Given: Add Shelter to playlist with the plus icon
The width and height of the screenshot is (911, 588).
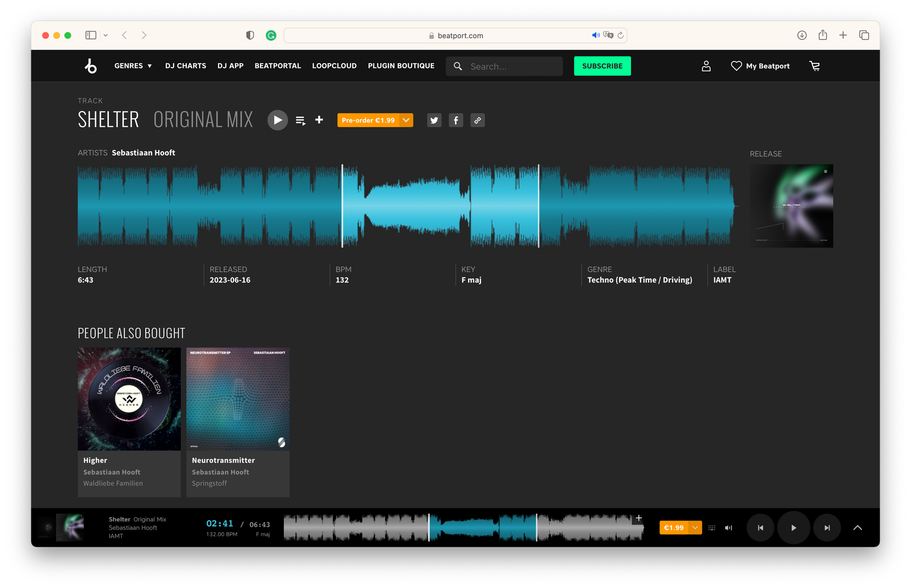Looking at the screenshot, I should coord(319,120).
